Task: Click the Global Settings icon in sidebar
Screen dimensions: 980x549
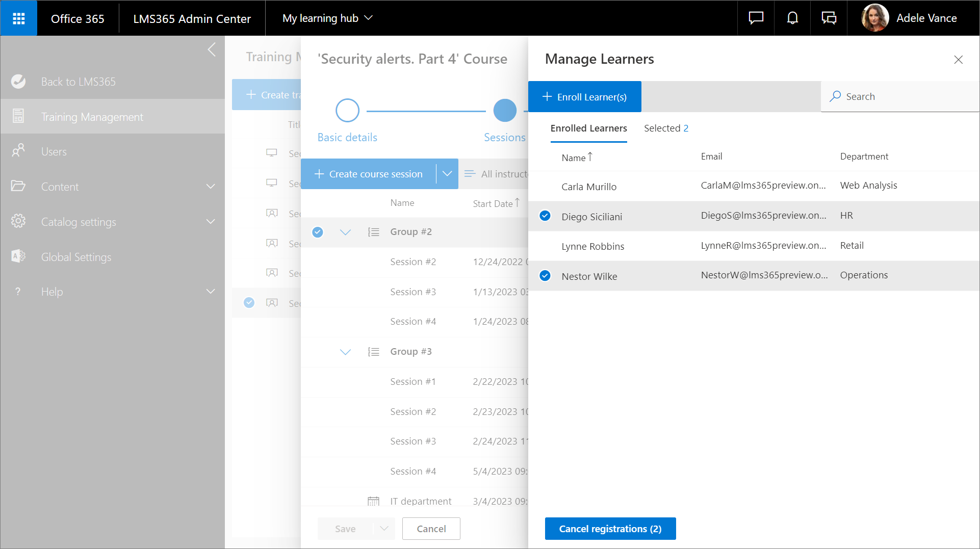Action: click(x=18, y=256)
